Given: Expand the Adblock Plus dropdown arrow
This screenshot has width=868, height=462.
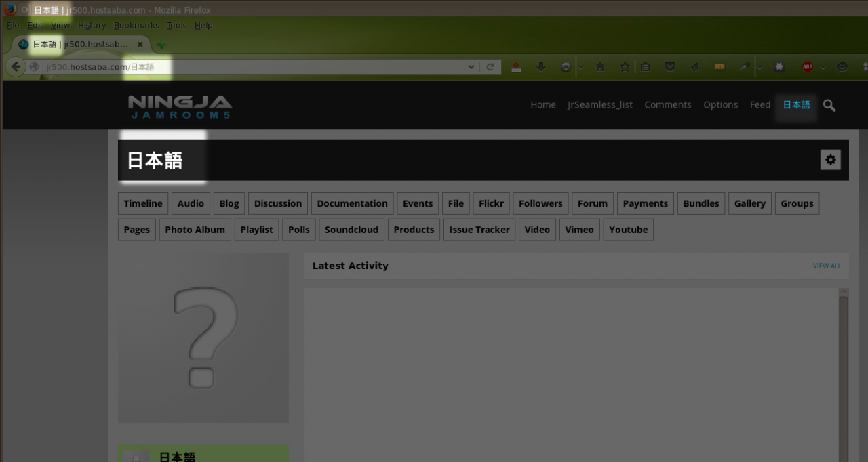Looking at the screenshot, I should pyautogui.click(x=823, y=67).
